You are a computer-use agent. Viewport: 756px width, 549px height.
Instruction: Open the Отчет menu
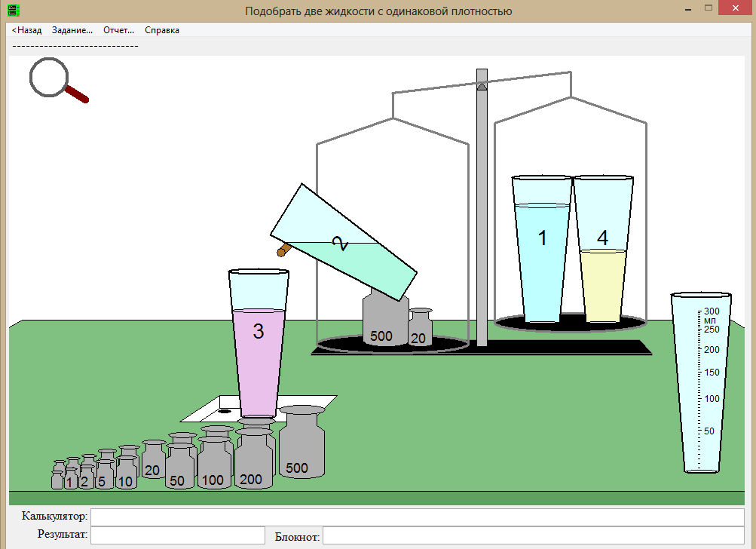coord(118,30)
